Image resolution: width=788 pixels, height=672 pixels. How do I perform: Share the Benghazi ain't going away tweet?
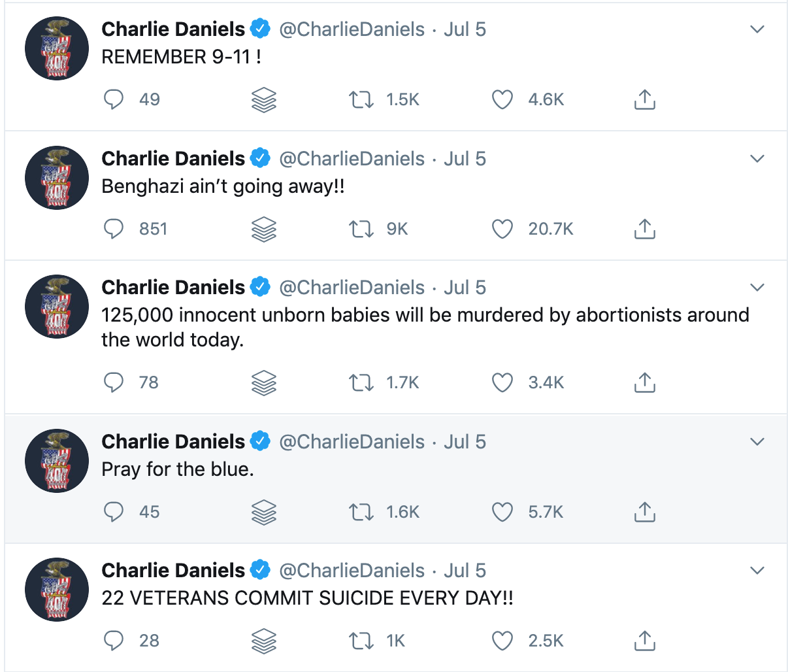pyautogui.click(x=644, y=229)
